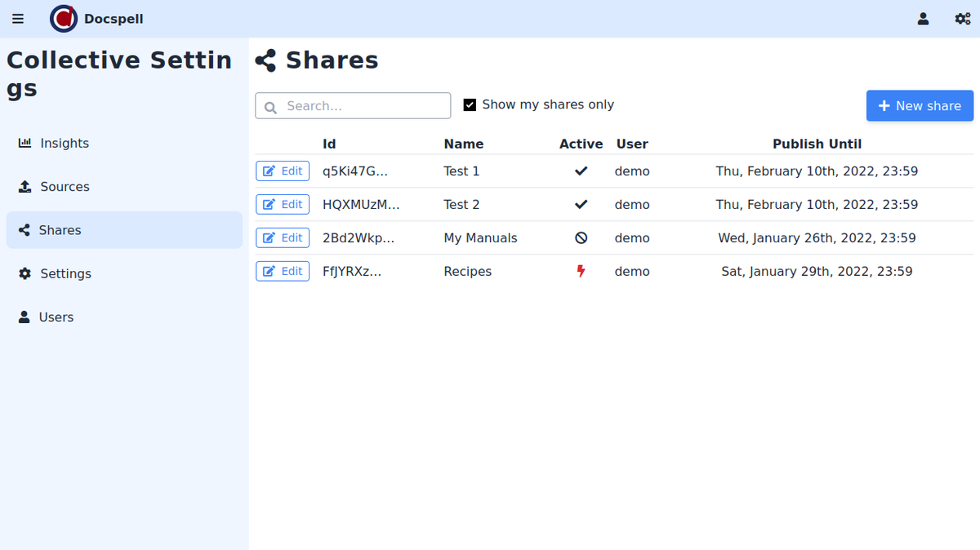Edit the Test 2 share
This screenshot has height=550, width=980.
tap(283, 205)
